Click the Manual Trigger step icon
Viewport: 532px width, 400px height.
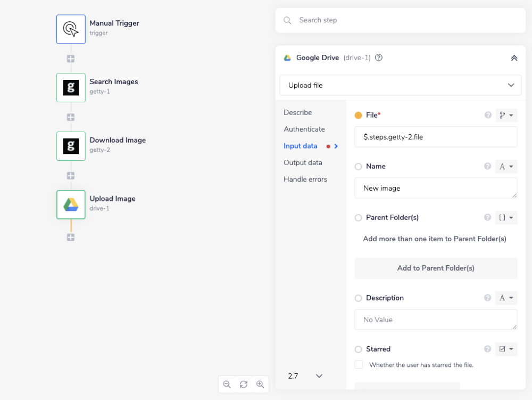click(x=71, y=29)
